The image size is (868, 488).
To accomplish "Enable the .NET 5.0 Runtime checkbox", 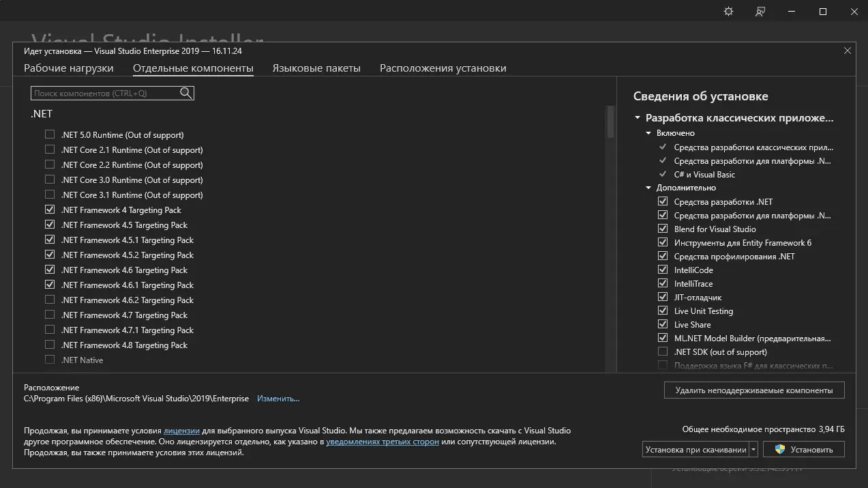I will coord(50,134).
